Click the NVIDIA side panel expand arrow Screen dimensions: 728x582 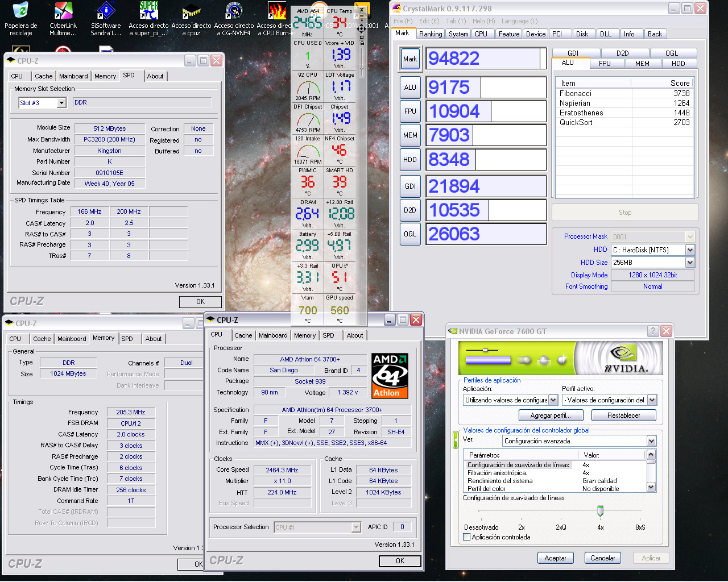pyautogui.click(x=455, y=439)
